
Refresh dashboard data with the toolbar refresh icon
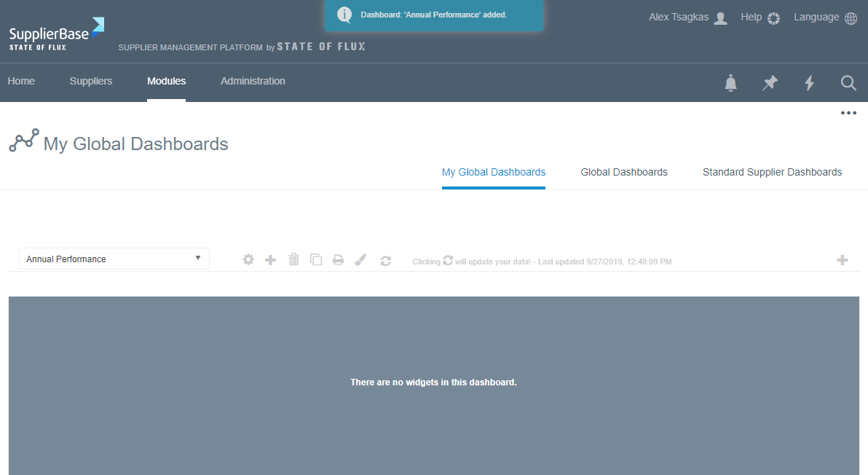[386, 260]
